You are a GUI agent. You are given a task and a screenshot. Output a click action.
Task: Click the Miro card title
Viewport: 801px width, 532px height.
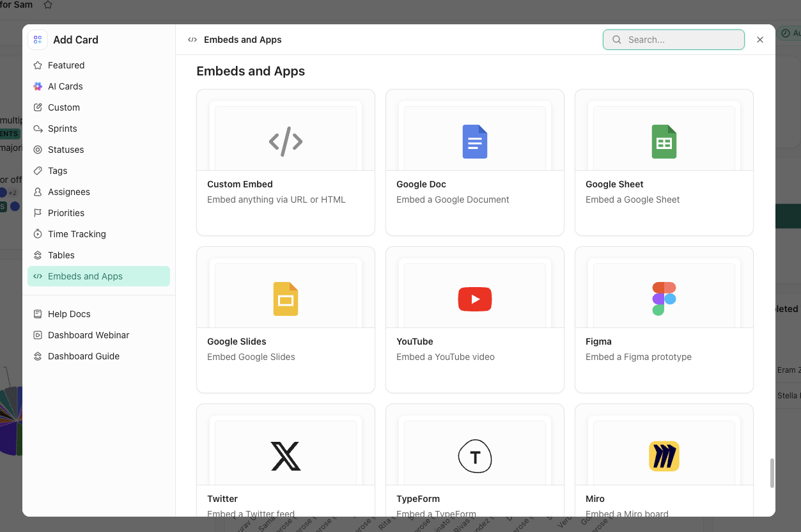(x=595, y=499)
